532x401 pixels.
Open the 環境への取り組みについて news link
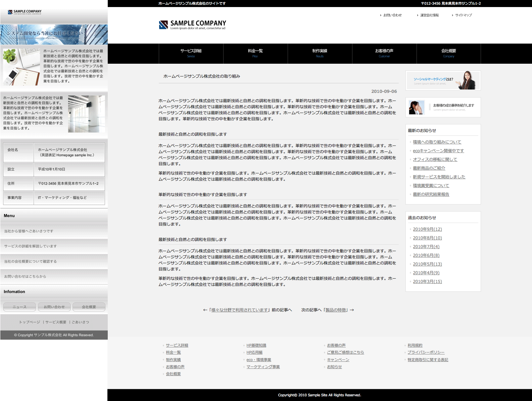pyautogui.click(x=437, y=142)
